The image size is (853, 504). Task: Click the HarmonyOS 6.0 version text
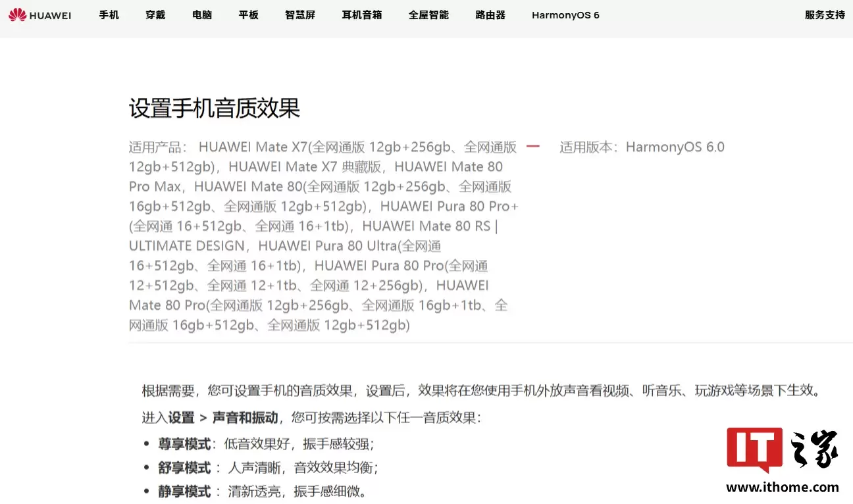click(x=675, y=147)
